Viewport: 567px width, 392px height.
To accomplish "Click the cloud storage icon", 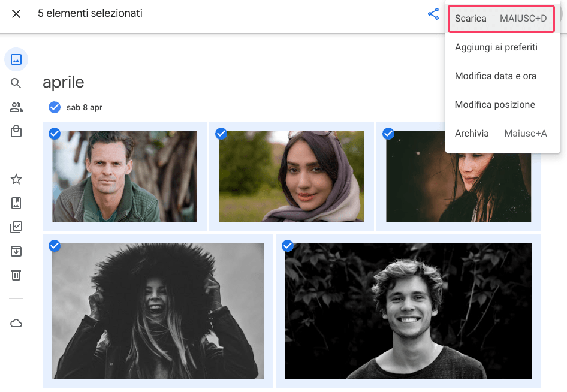I will (16, 324).
